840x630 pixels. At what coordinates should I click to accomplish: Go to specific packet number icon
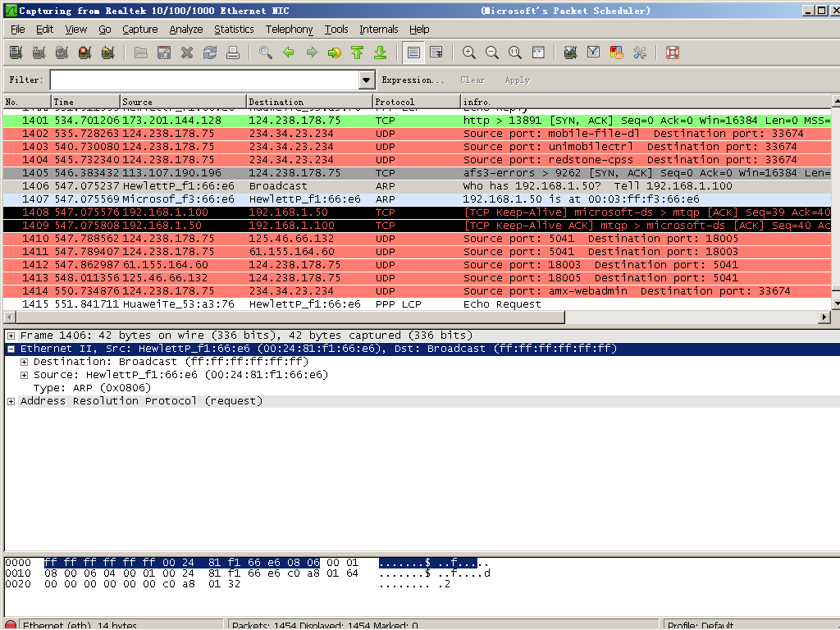pyautogui.click(x=335, y=52)
